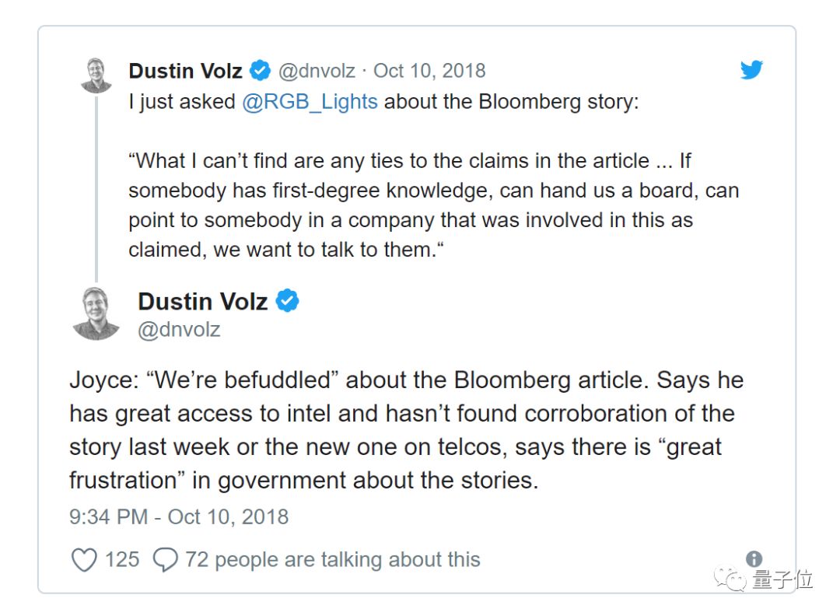The image size is (840, 616).
Task: Click the 'We're befuddled' tweet text
Action: point(406,430)
